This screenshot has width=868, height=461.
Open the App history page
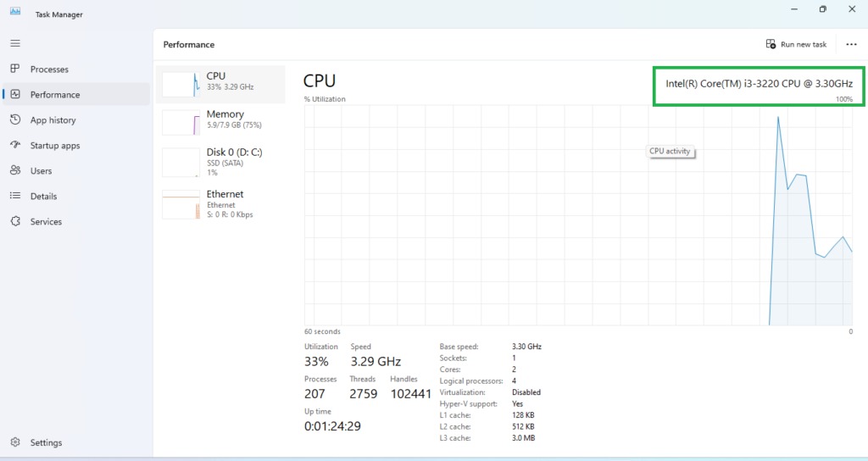[x=53, y=120]
